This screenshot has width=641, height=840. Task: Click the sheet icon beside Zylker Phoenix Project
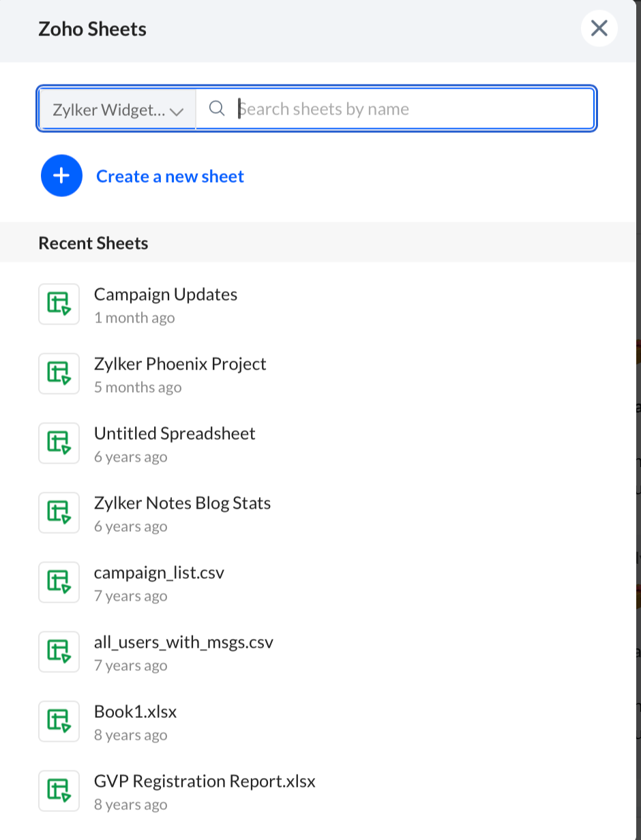tap(59, 374)
